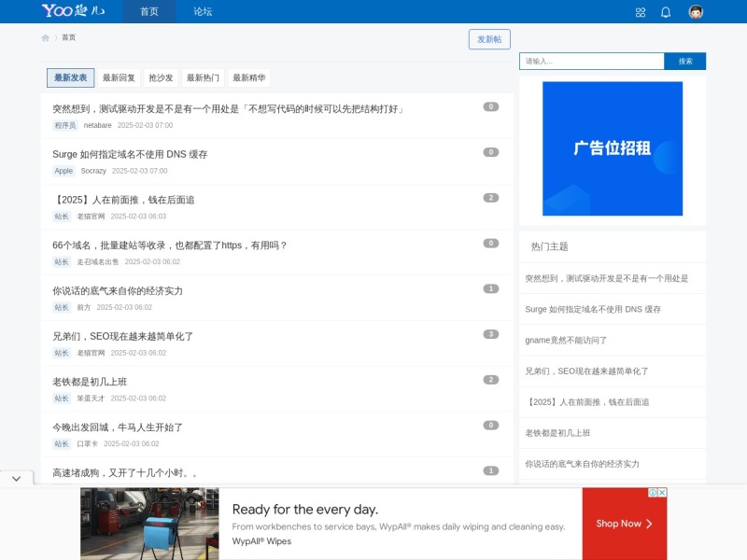Click the Yoo趣儿 site logo

(74, 10)
